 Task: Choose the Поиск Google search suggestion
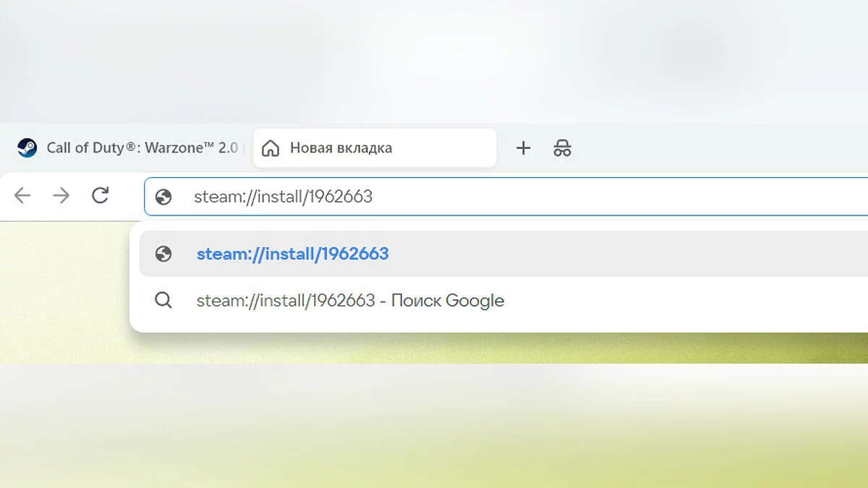(503, 301)
